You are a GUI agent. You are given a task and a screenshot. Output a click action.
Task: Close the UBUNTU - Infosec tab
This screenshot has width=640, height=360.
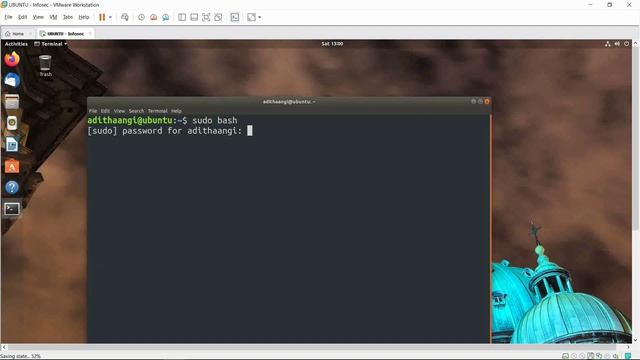(x=90, y=33)
